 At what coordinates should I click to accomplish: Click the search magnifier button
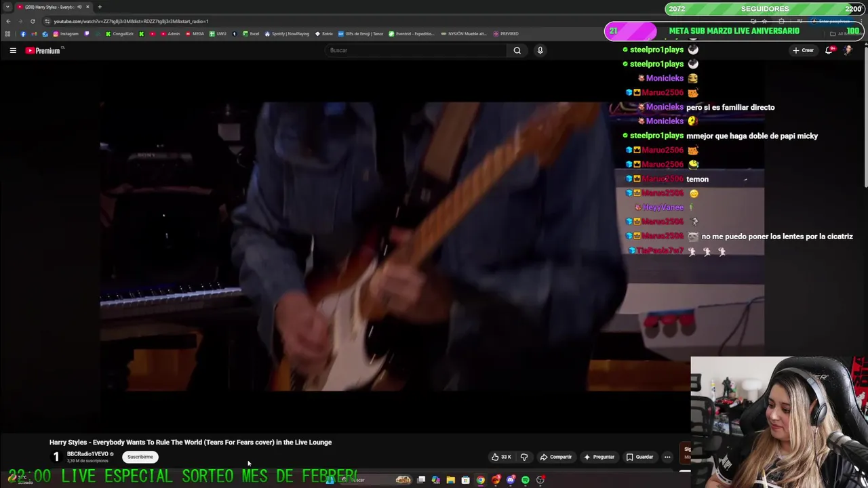517,50
